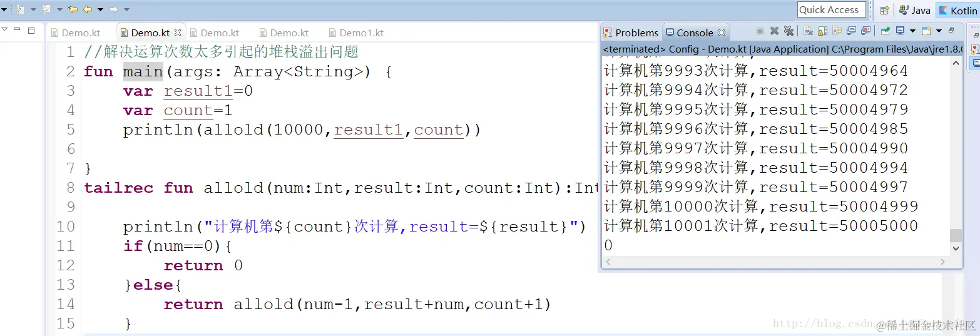The height and width of the screenshot is (336, 980).
Task: Click the comment on line 1
Action: coord(221,52)
